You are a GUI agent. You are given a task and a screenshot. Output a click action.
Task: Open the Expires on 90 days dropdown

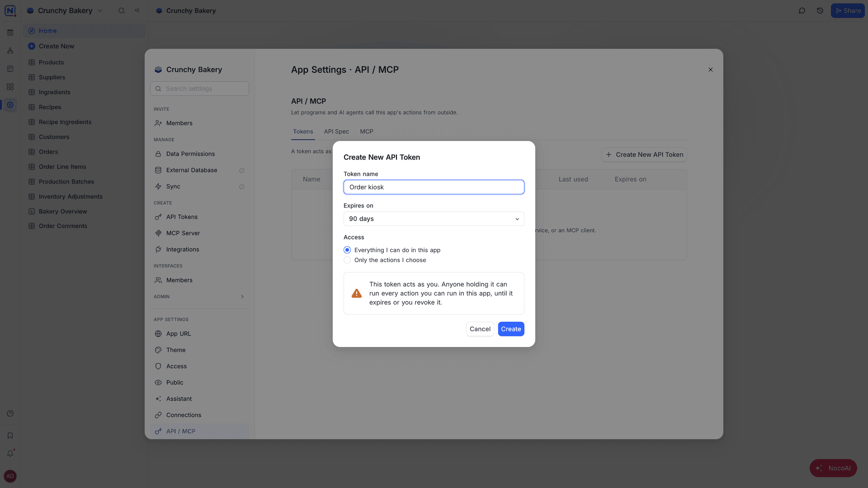(x=434, y=219)
